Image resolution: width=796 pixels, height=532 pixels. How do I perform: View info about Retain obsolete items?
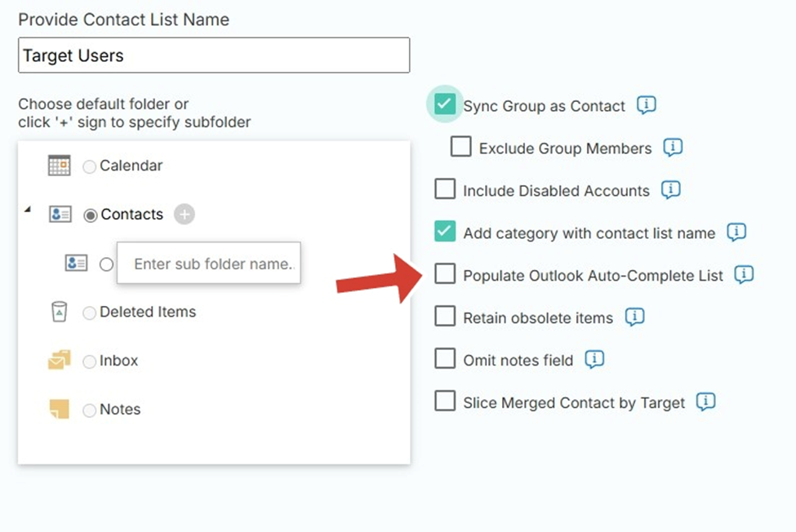(x=634, y=317)
